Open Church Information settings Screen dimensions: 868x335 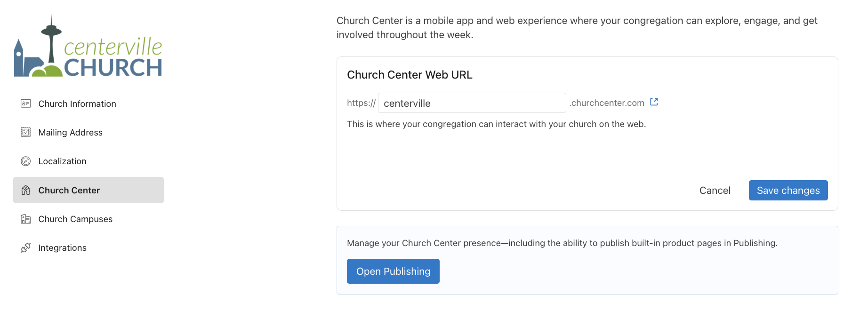pos(88,104)
